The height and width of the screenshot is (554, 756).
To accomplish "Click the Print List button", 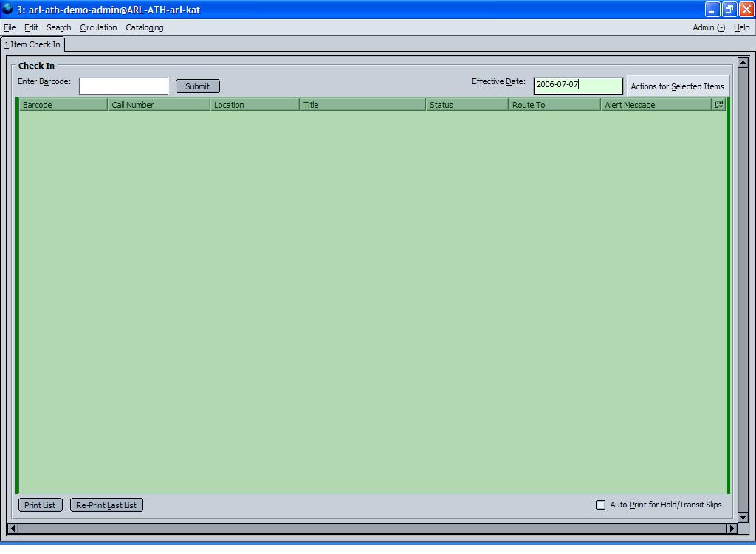I will click(40, 505).
